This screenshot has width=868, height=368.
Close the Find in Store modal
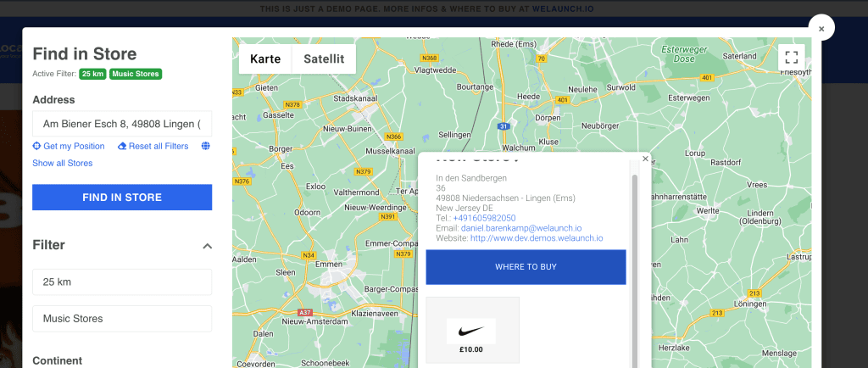click(821, 28)
